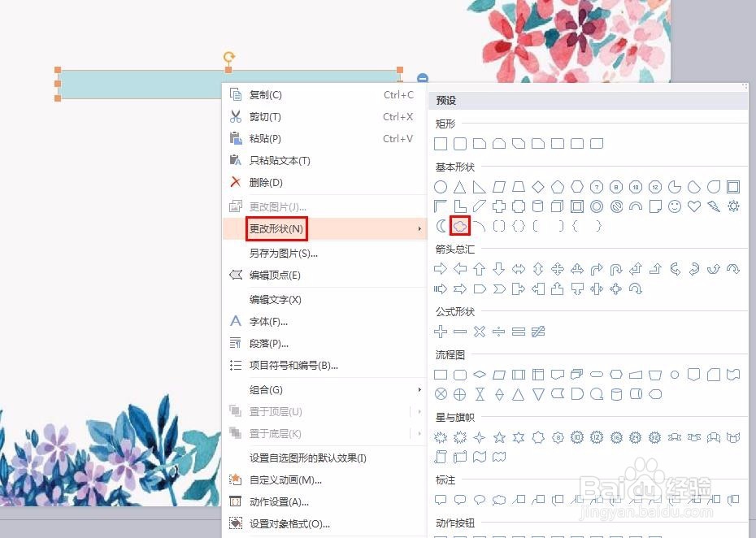The image size is (756, 538).
Task: Expand the 置于底层(K) submenu arrow
Action: tap(419, 433)
